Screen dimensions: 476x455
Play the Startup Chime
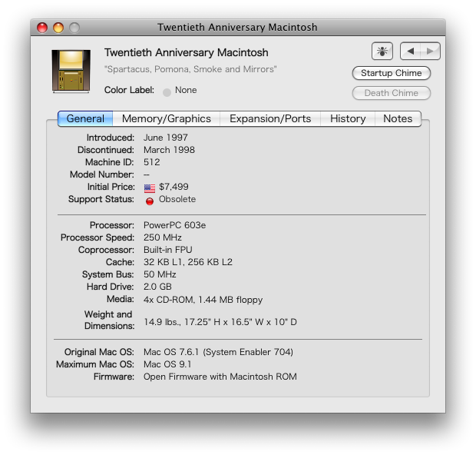point(392,73)
